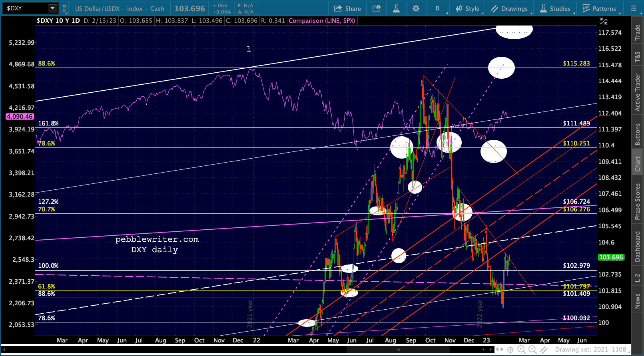Open the Buttons side tab

click(x=638, y=134)
